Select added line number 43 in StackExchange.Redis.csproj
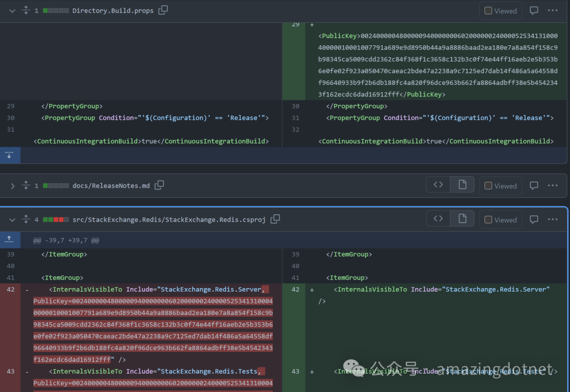The image size is (570, 392). 296,371
